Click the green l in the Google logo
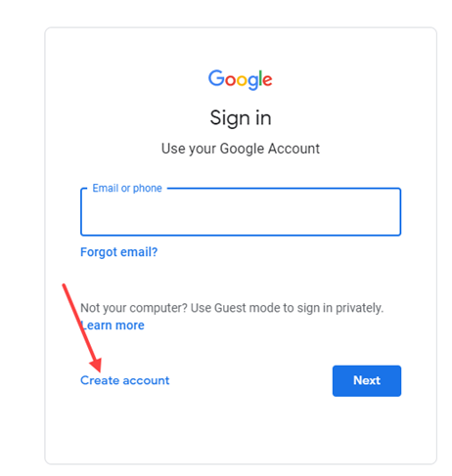The height and width of the screenshot is (476, 452). click(x=260, y=78)
